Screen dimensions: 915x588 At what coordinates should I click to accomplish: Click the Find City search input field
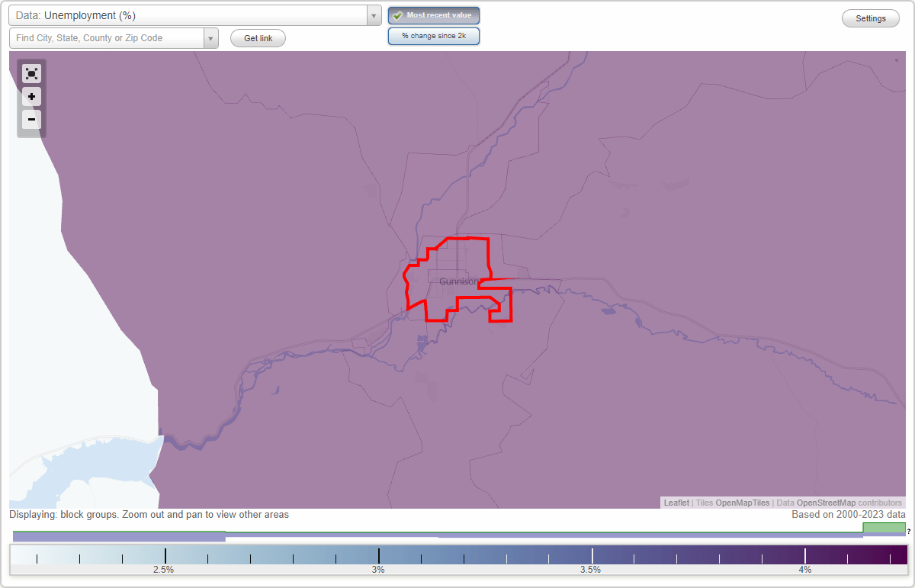(107, 37)
